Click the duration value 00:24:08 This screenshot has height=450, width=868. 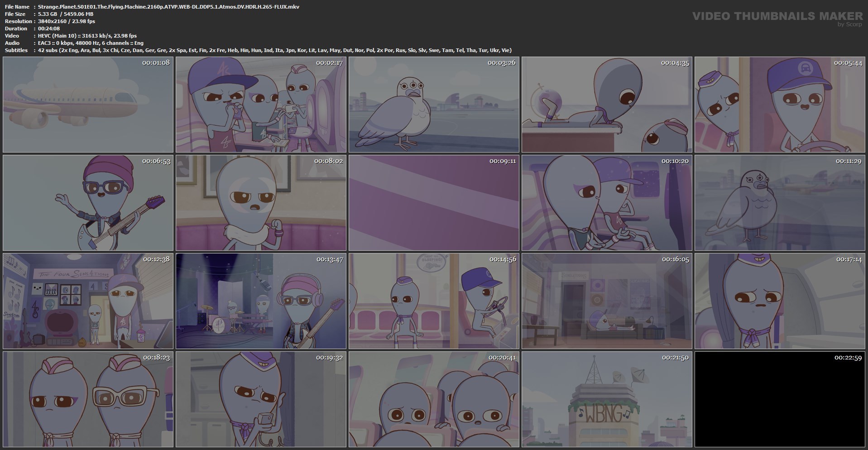coord(49,29)
